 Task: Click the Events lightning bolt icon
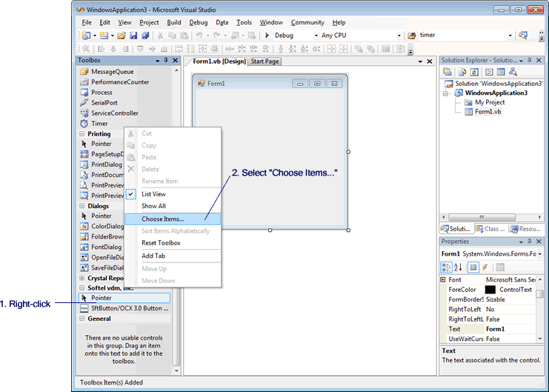point(485,267)
